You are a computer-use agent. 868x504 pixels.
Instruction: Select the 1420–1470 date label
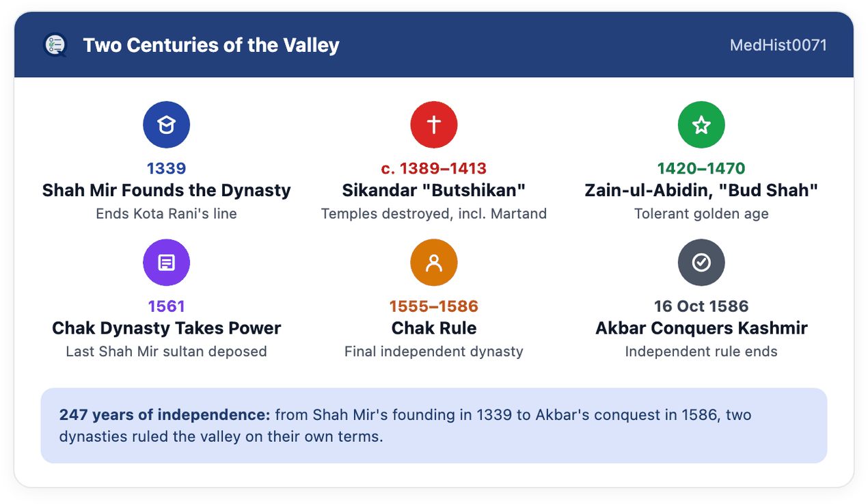[701, 168]
